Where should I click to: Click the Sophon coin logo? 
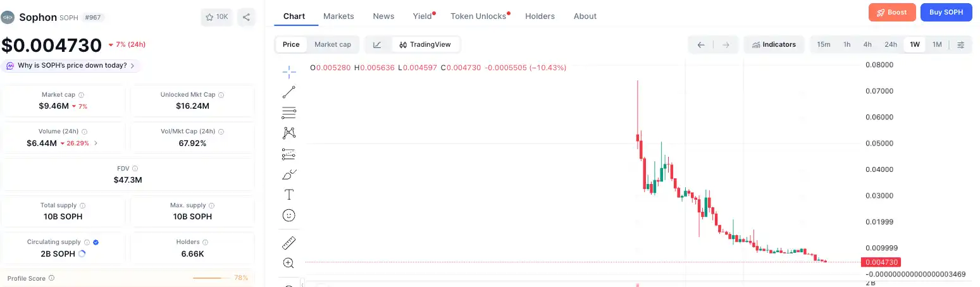click(x=8, y=17)
